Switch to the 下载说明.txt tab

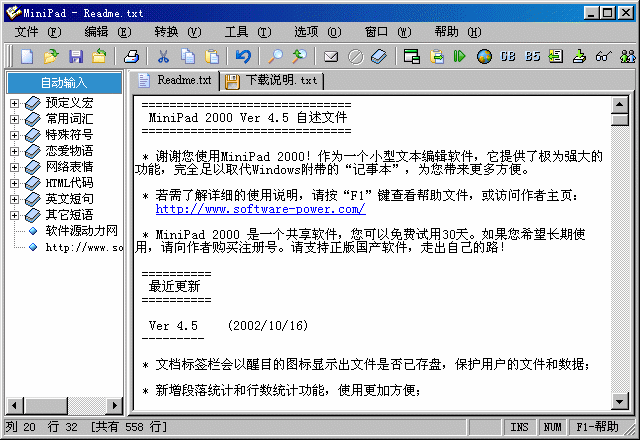[272, 81]
